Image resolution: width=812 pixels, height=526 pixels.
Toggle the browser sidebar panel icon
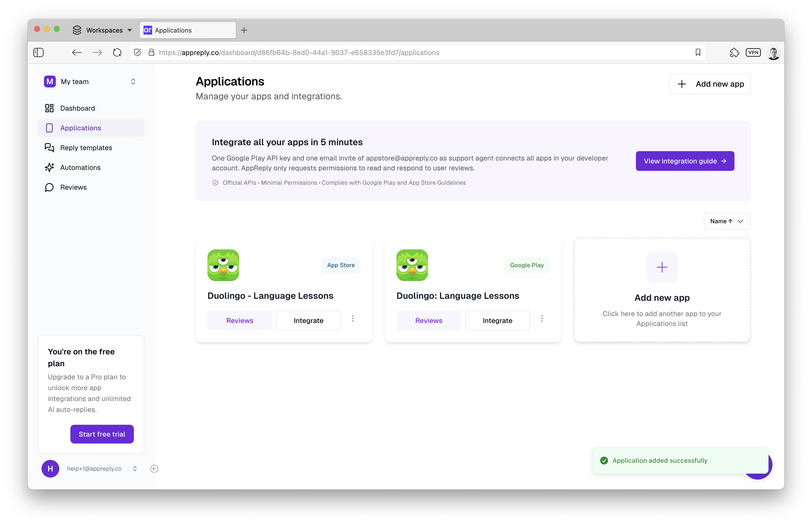pyautogui.click(x=38, y=53)
